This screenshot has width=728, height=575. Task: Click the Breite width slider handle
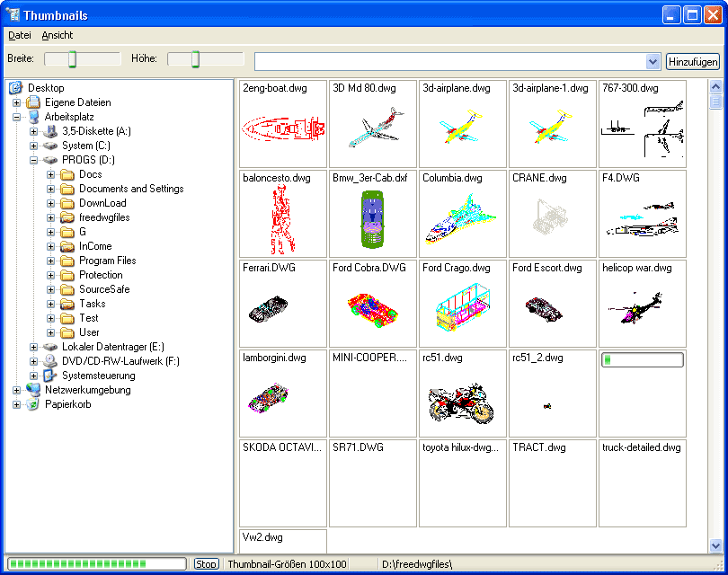(73, 59)
